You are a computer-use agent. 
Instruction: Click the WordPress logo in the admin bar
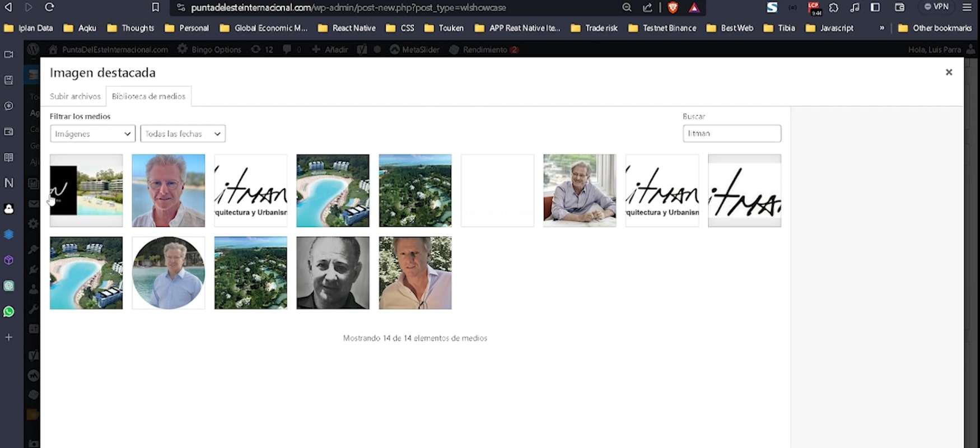coord(33,49)
